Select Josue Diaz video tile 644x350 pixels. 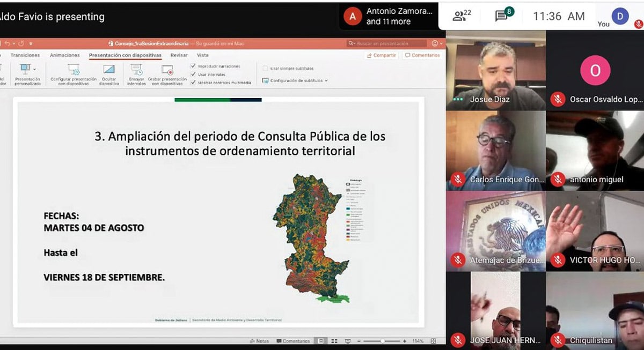coord(495,70)
